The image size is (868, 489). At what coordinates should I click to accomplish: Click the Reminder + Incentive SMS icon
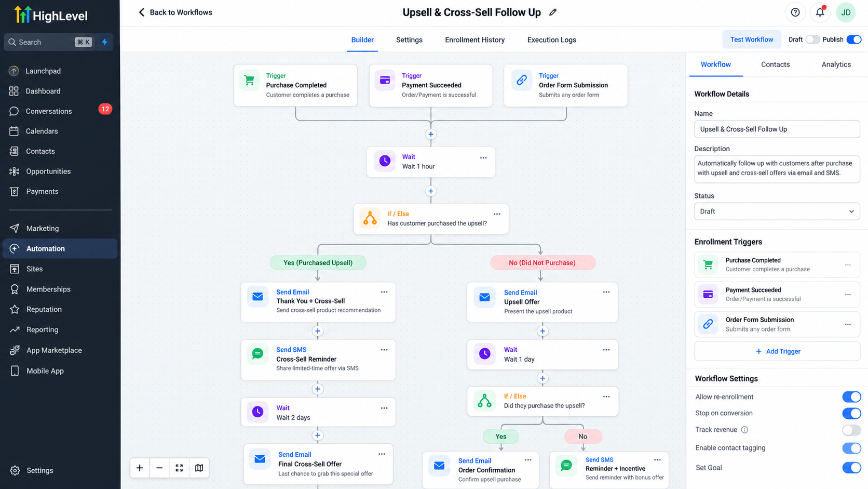(566, 465)
